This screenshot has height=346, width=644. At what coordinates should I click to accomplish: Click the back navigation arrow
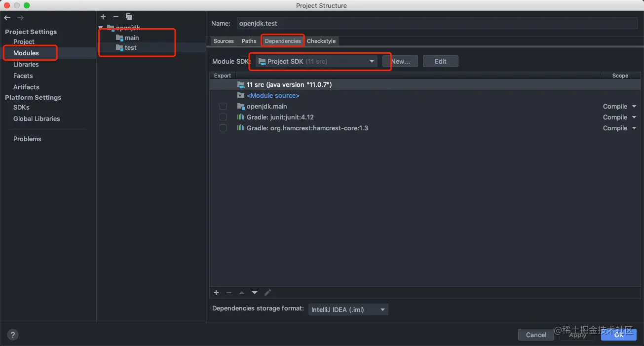[7, 18]
